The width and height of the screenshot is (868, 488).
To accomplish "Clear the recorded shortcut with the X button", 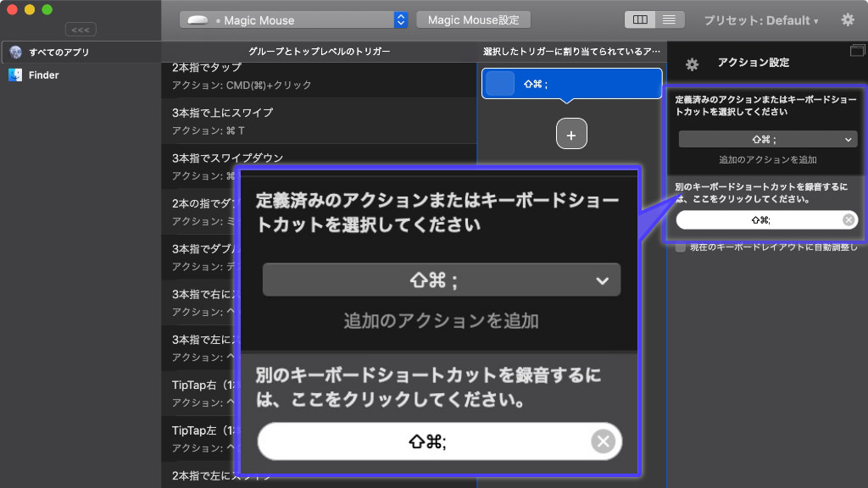I will 848,220.
